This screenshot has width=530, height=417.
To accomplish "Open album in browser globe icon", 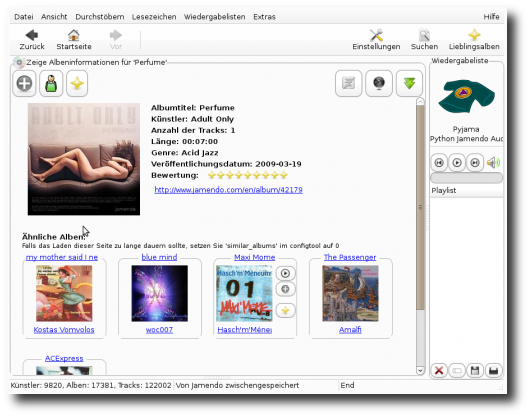I will click(379, 83).
